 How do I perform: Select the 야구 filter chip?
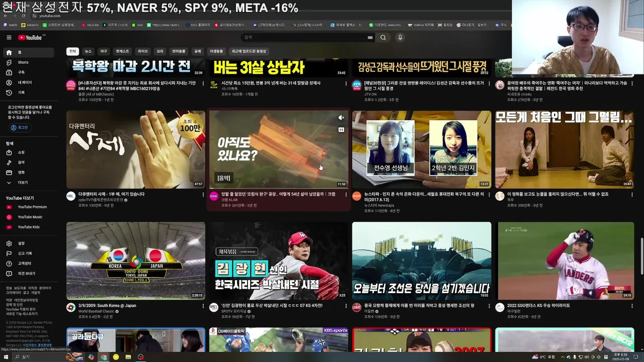(104, 51)
